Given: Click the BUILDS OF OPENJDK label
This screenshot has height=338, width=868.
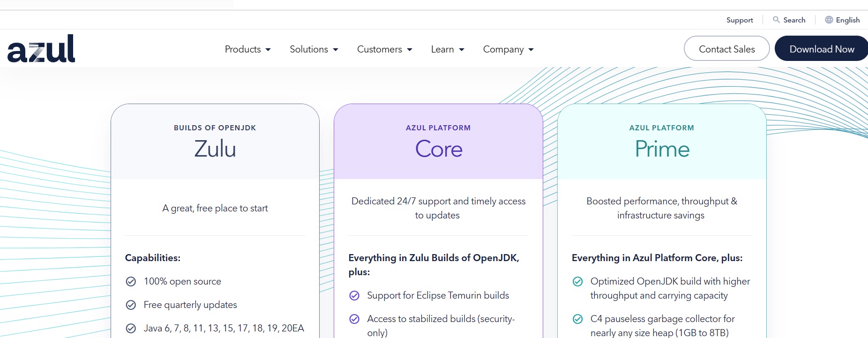Looking at the screenshot, I should [x=215, y=128].
